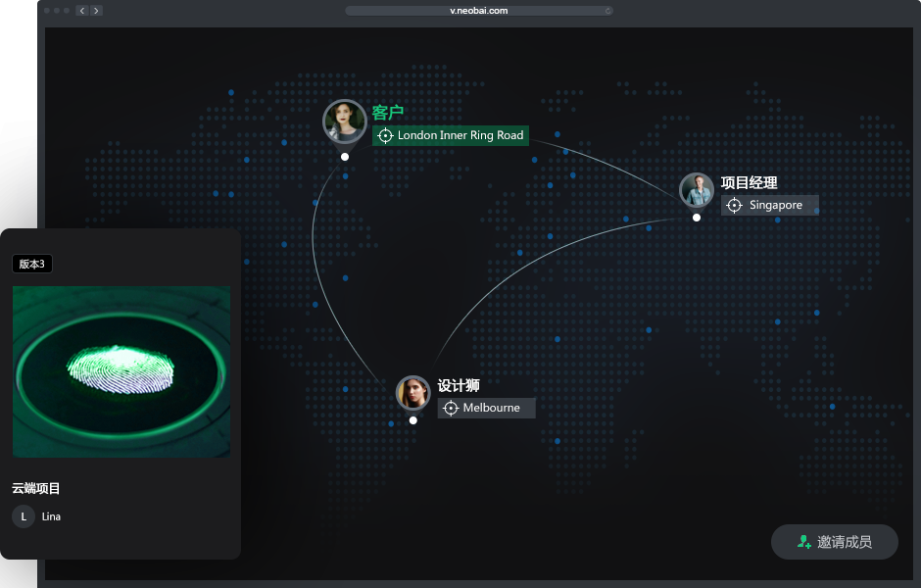Click the L avatar circle for Lina
Image resolution: width=921 pixels, height=588 pixels.
point(24,516)
